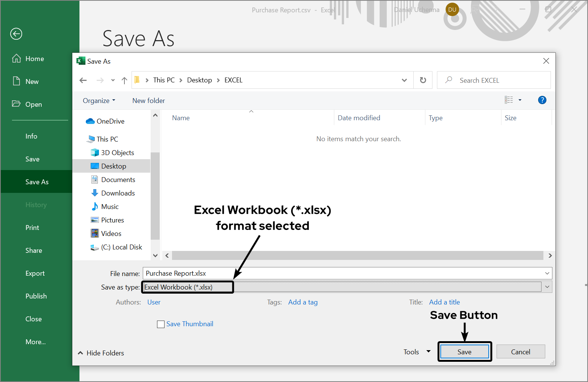Viewport: 588px width, 382px height.
Task: Click the Videos film icon
Action: coord(95,233)
